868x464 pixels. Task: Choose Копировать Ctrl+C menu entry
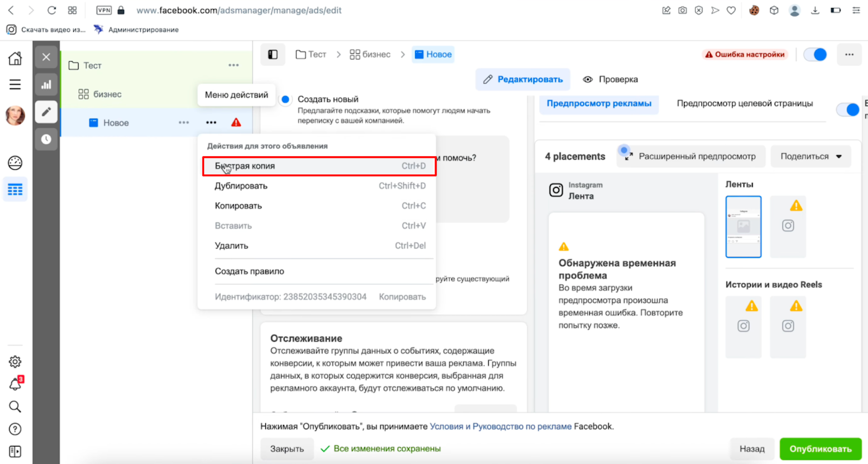[x=320, y=206]
